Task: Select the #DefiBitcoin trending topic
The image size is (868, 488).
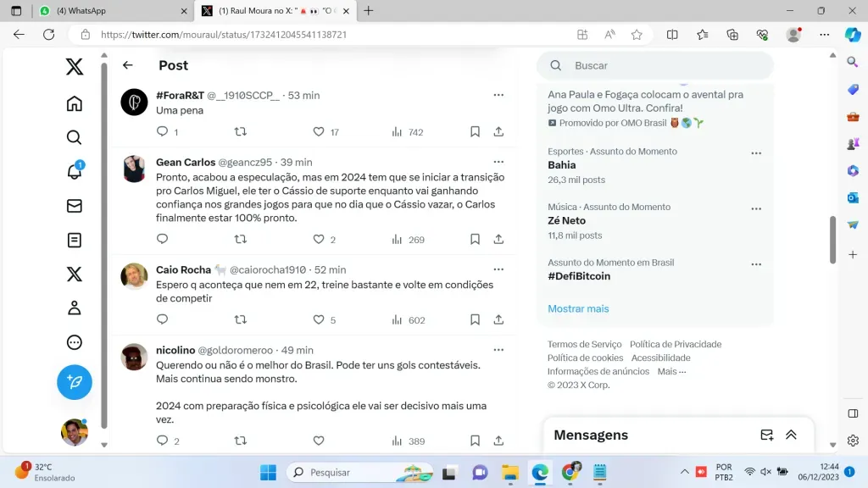Action: (579, 276)
